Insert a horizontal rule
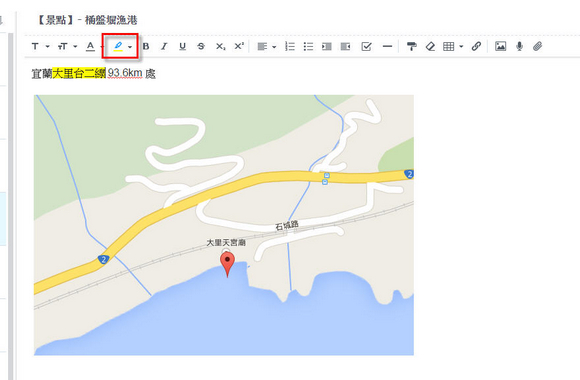580x380 pixels. coord(387,46)
